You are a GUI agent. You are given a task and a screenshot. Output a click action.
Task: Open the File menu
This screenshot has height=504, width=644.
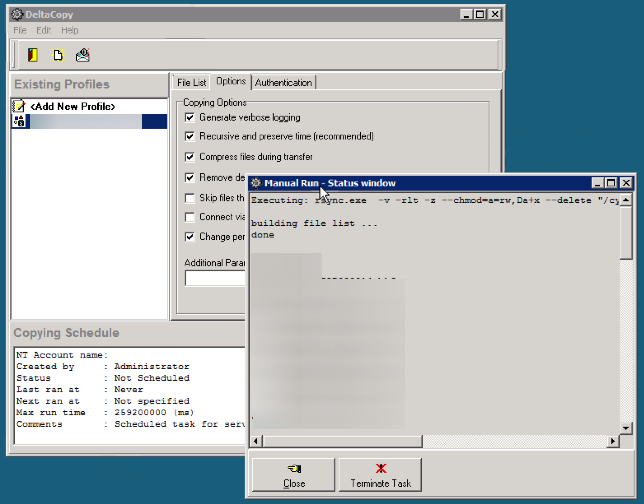20,30
